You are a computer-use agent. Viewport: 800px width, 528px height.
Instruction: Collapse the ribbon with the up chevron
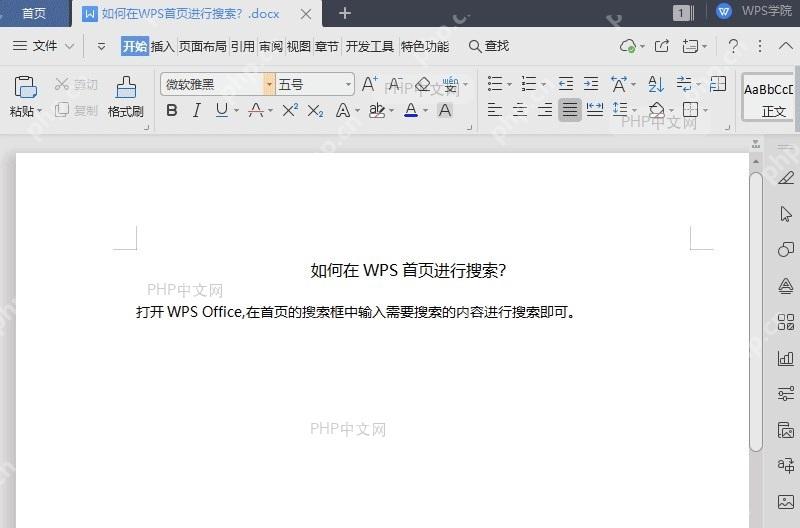tap(786, 46)
